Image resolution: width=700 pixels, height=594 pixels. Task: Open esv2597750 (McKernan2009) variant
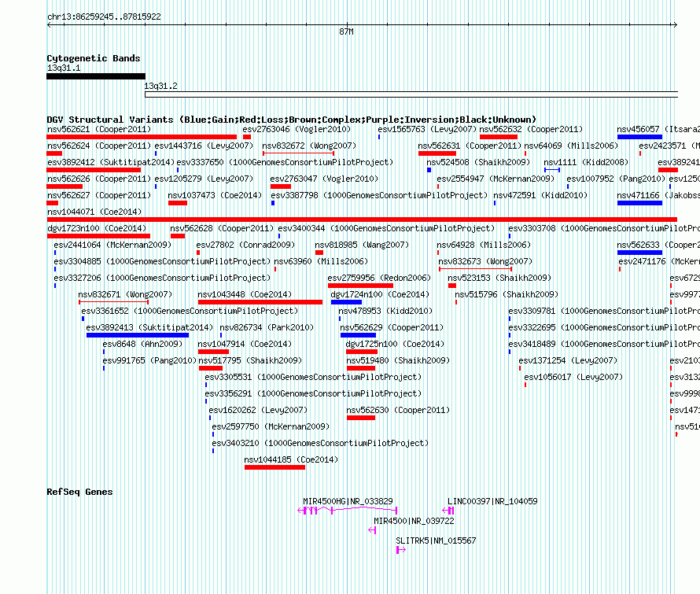(x=271, y=427)
